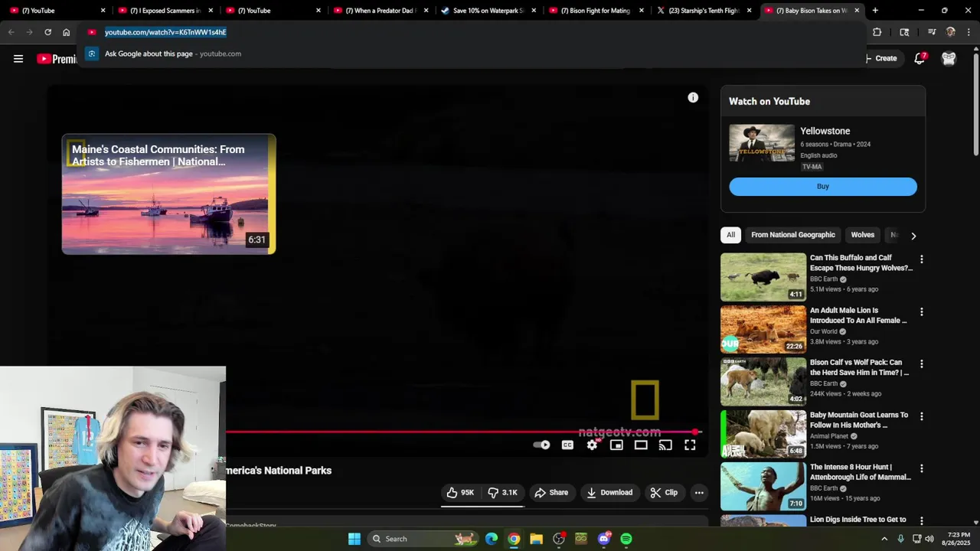Open a new browser tab

point(875,11)
